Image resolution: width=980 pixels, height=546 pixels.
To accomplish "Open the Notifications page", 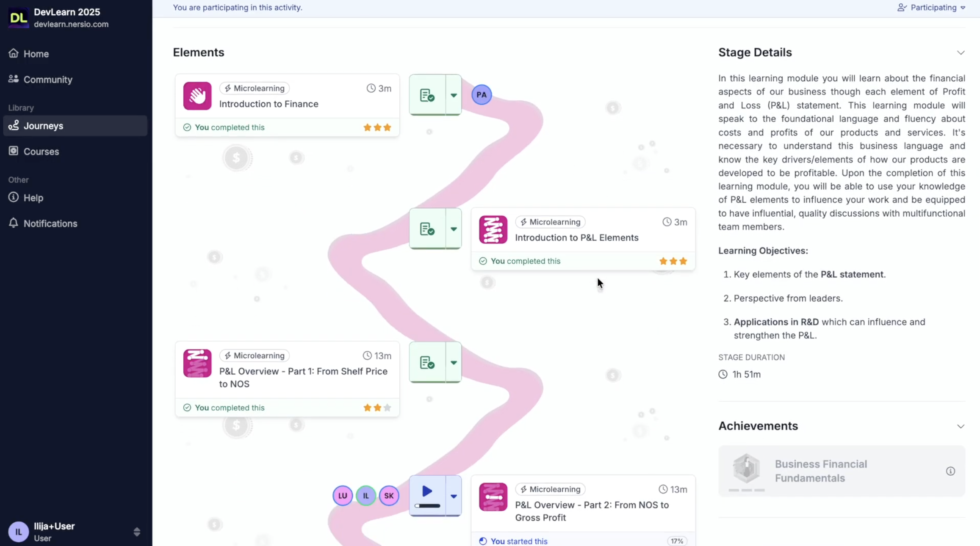I will pyautogui.click(x=50, y=223).
